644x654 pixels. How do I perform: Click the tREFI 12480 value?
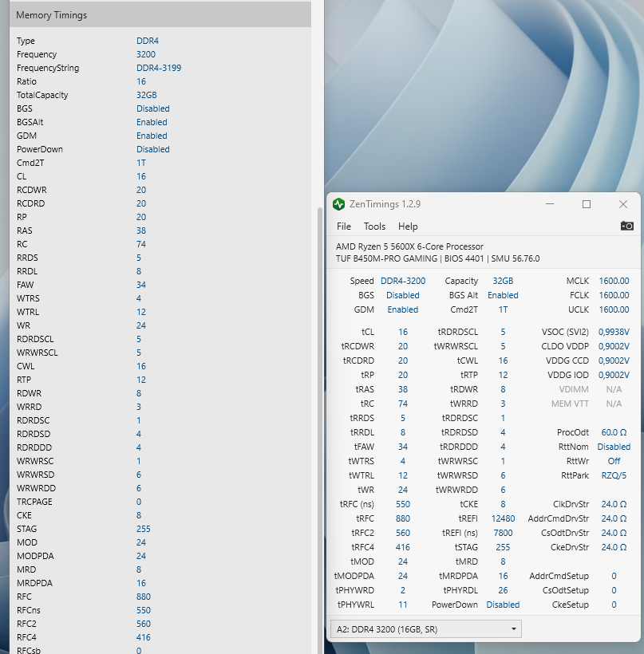[503, 518]
